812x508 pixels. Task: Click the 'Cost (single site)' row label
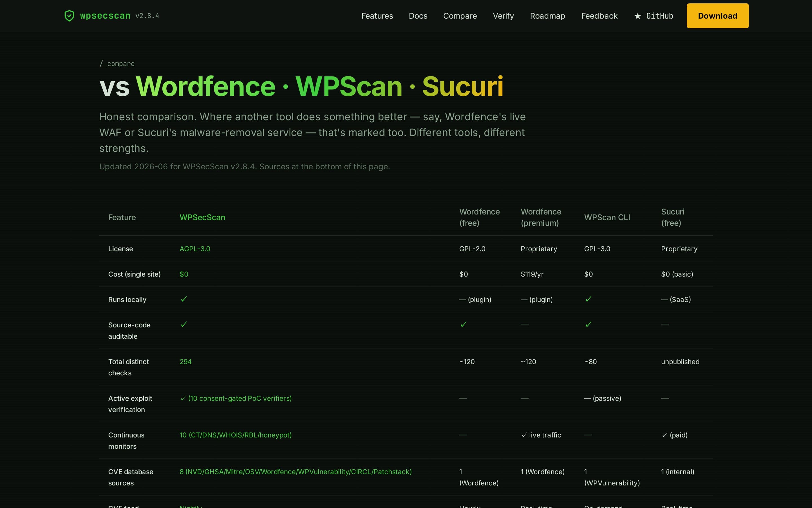coord(134,274)
